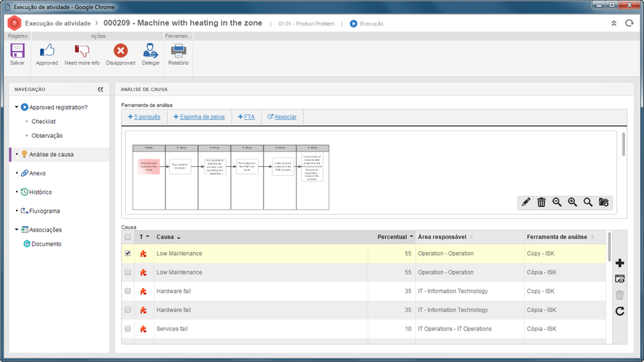Click the analysis diagram panel scrollbar
This screenshot has width=644, height=362.
[x=624, y=145]
